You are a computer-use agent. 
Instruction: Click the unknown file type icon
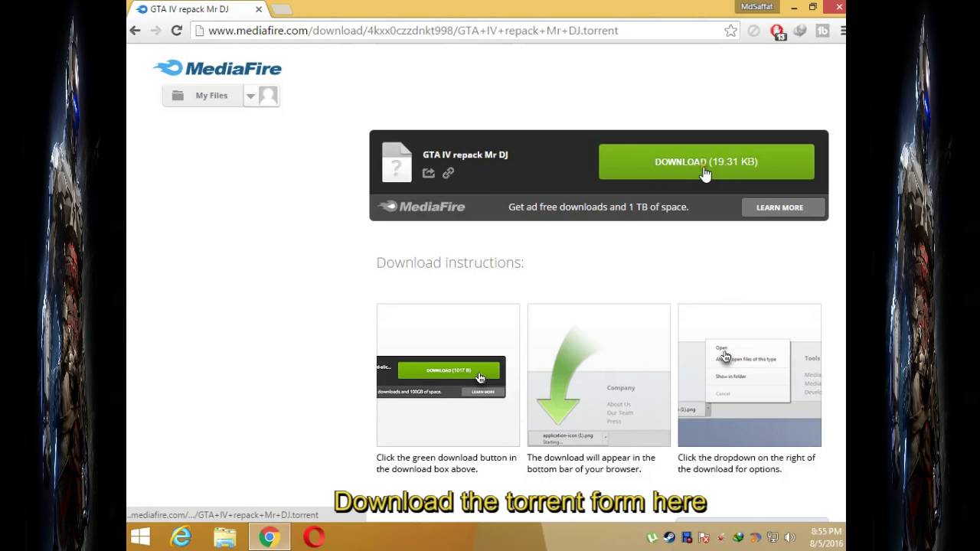(397, 161)
